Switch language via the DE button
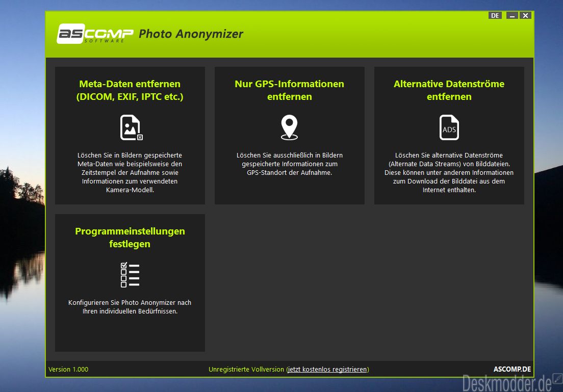The width and height of the screenshot is (563, 392). (x=495, y=15)
